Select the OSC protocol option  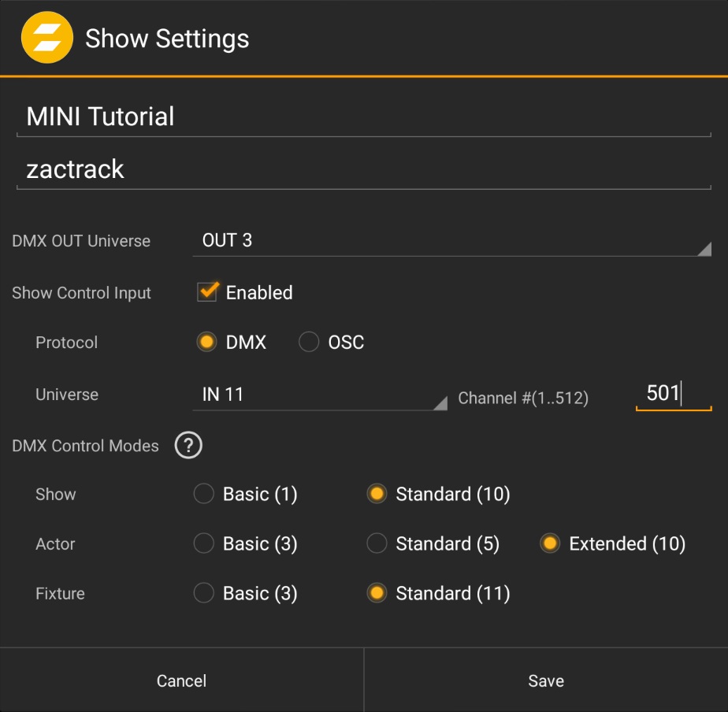coord(308,342)
